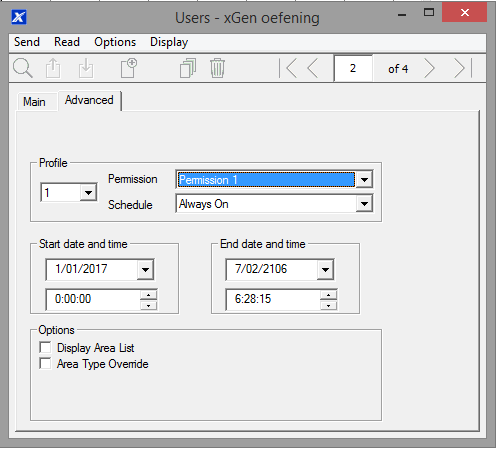Go to next record arrow
The image size is (497, 450).
[429, 68]
